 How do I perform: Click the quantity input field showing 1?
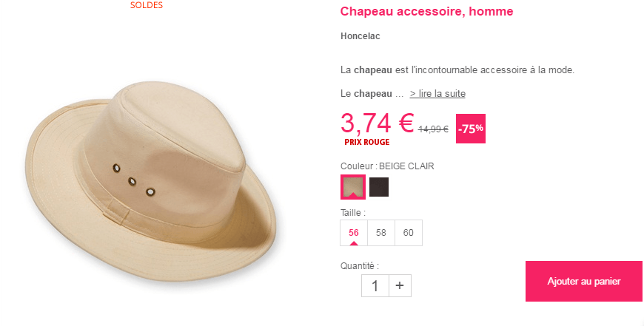point(375,285)
